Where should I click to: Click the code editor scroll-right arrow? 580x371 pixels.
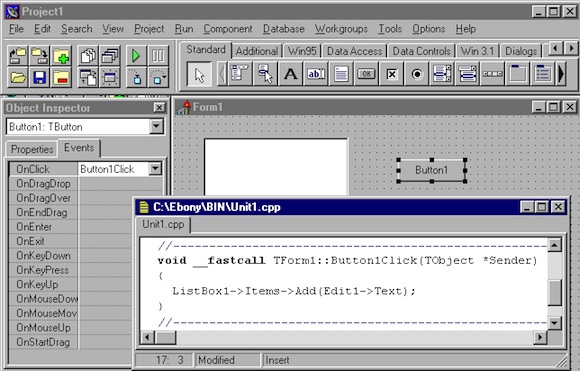[x=540, y=337]
